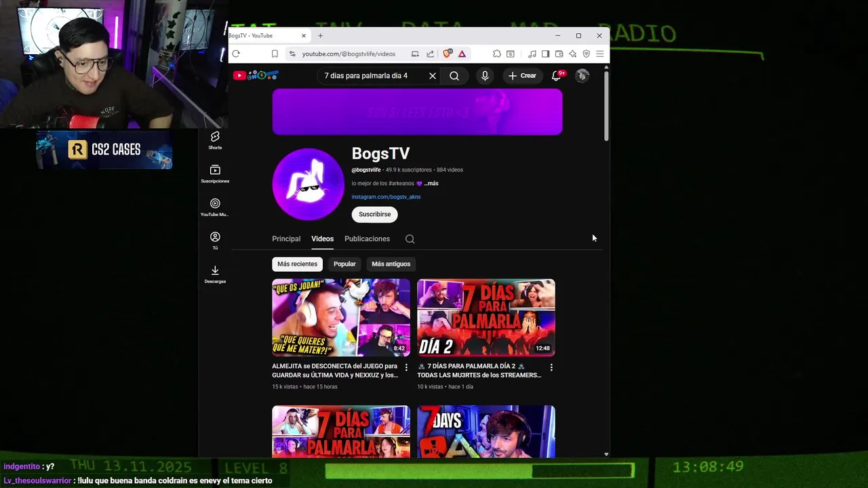The width and height of the screenshot is (868, 488).
Task: Click the YouTube search input field
Action: 372,76
